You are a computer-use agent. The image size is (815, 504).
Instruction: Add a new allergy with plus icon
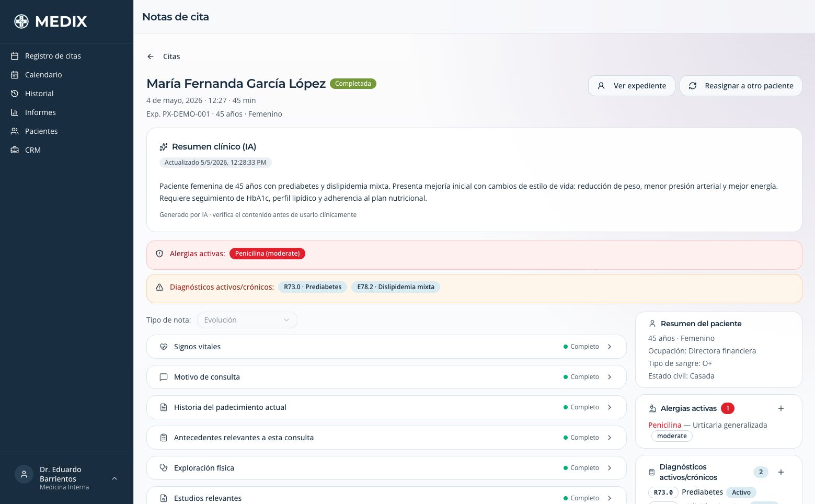(781, 408)
